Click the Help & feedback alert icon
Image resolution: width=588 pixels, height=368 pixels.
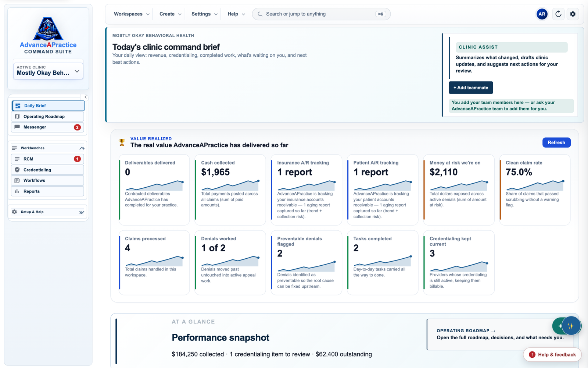coord(532,355)
